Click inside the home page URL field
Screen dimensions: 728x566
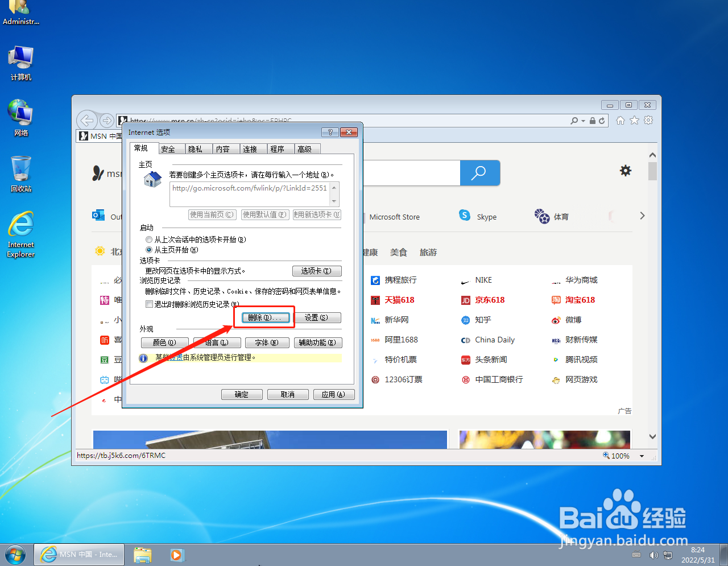click(250, 195)
